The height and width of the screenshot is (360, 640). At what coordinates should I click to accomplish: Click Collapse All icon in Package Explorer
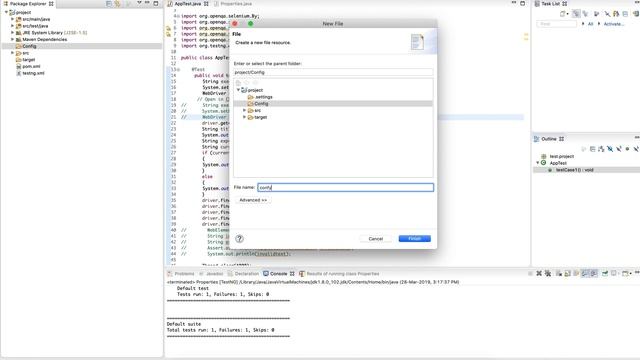point(109,4)
